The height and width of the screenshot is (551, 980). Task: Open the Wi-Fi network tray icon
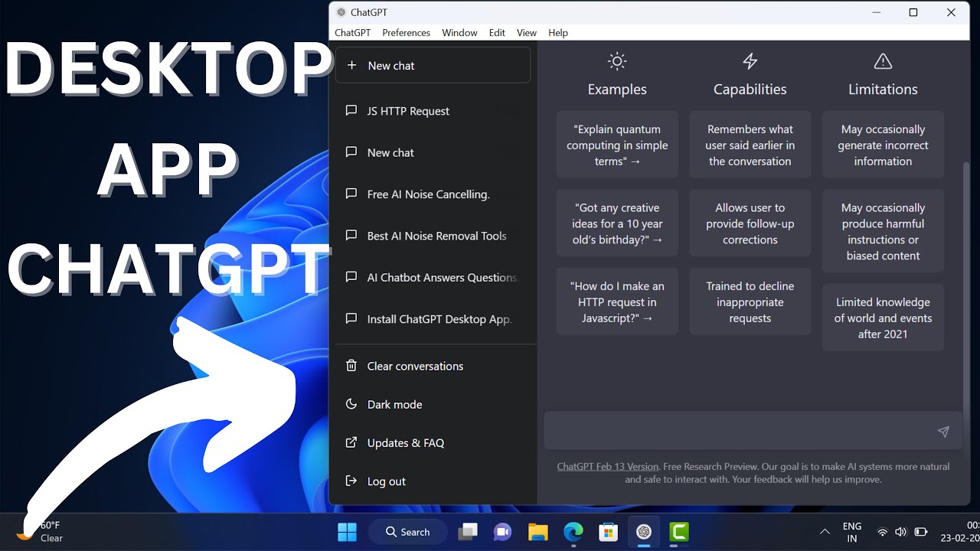882,532
